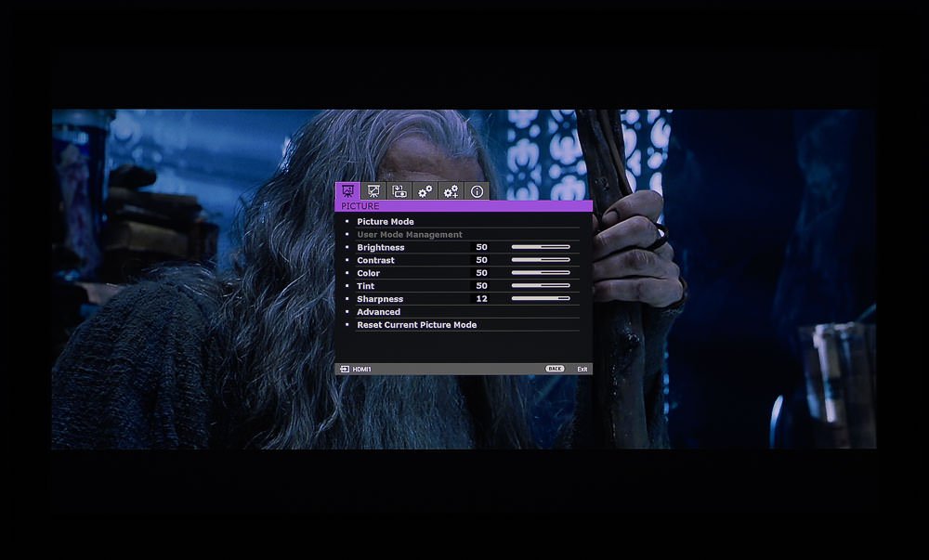Select the Tint menu row
This screenshot has width=929, height=560.
pos(467,286)
